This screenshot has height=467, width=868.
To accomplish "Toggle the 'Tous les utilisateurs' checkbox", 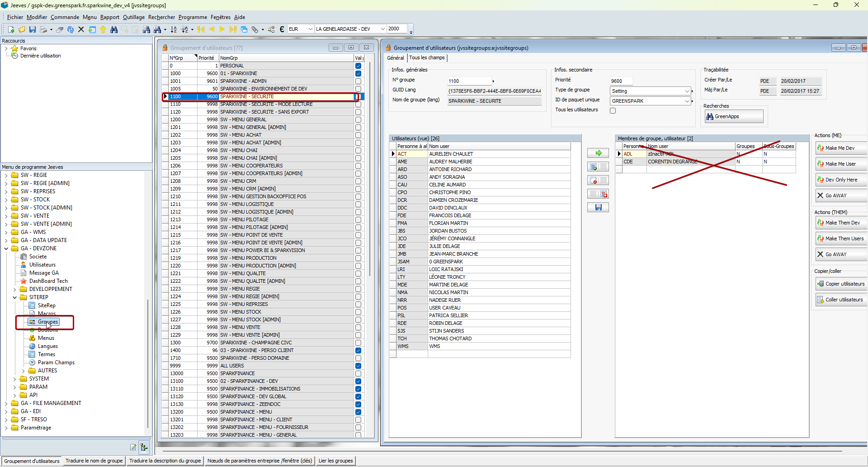I will click(613, 110).
